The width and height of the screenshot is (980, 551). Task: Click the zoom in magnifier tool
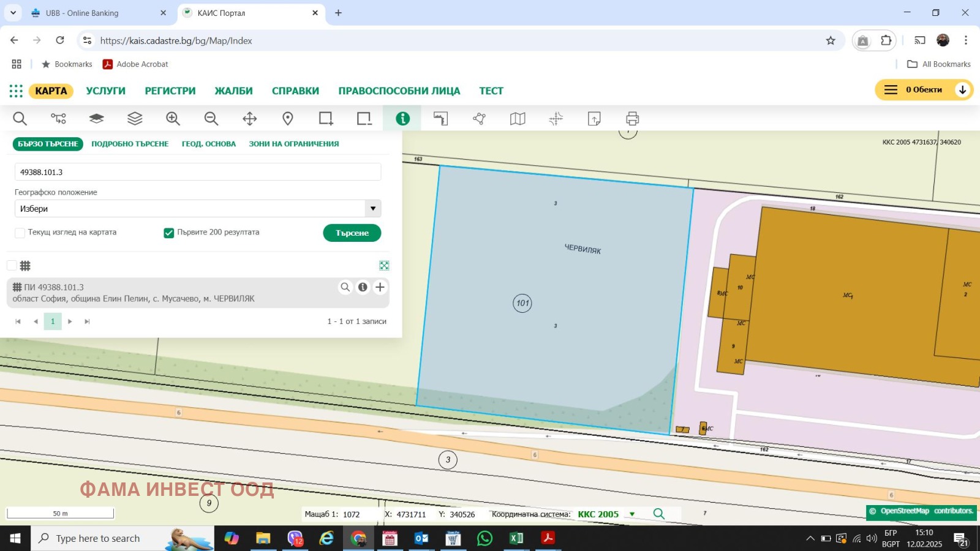(173, 119)
